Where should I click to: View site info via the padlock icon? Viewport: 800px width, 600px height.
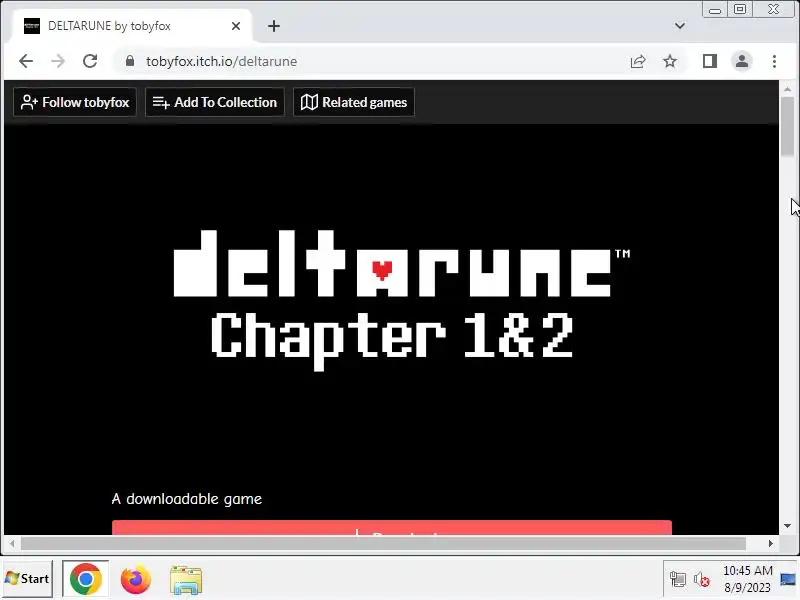(x=130, y=61)
